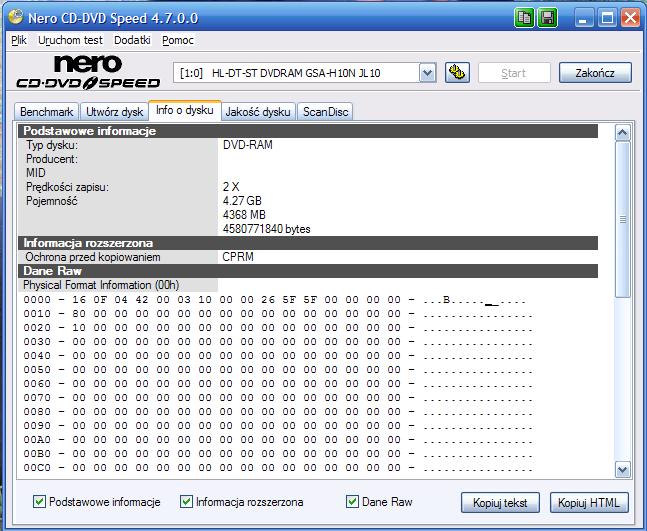Click the Nero disc application icon
Screen dimensions: 647x531
(16, 17)
